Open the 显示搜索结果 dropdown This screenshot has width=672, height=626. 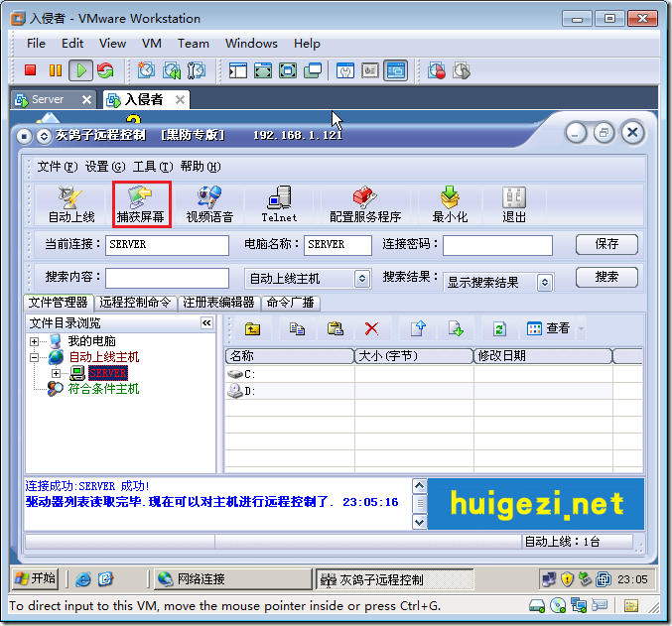point(545,283)
